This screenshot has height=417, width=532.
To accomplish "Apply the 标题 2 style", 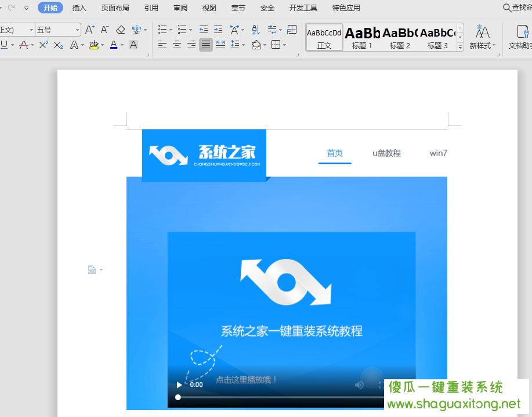I will click(400, 37).
